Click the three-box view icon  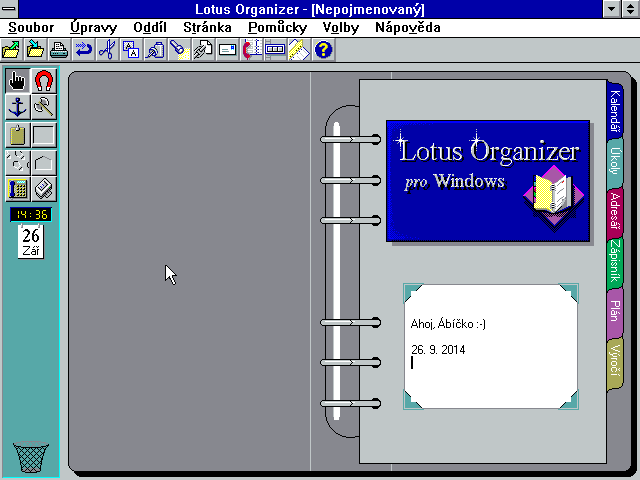[276, 50]
